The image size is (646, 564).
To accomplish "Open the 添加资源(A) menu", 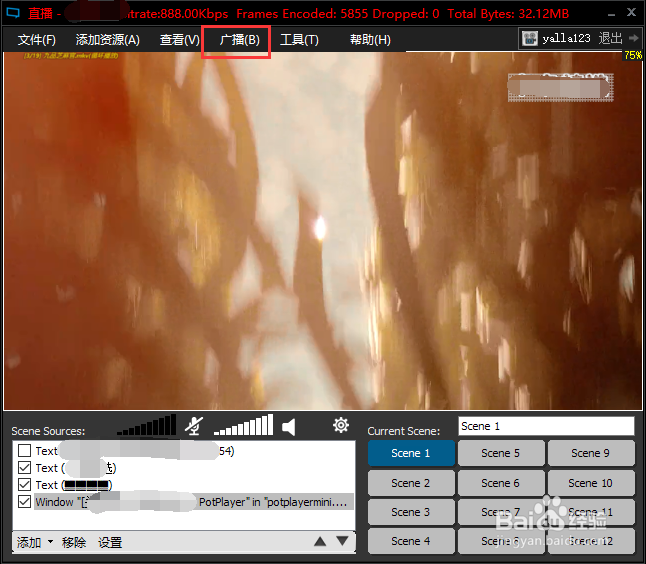I will coord(108,40).
